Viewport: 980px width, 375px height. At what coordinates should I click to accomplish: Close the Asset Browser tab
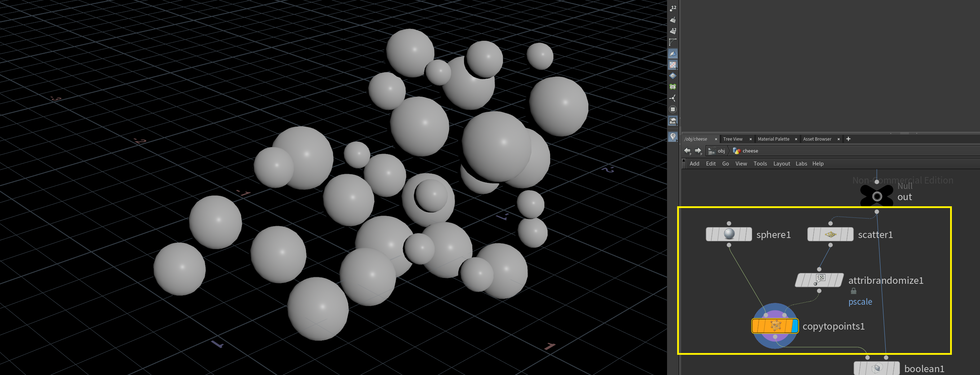[x=838, y=139]
